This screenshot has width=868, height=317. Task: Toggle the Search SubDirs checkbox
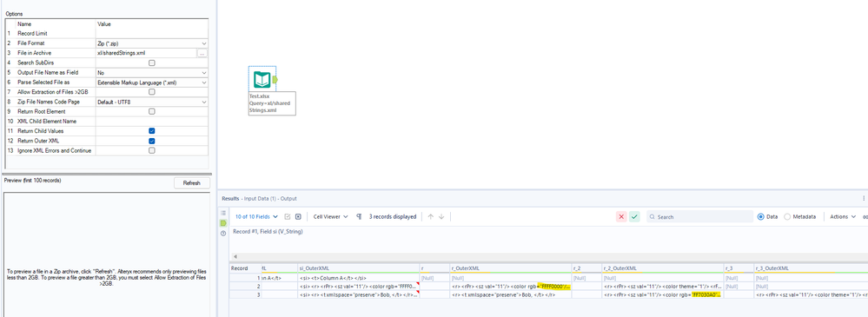(x=152, y=63)
